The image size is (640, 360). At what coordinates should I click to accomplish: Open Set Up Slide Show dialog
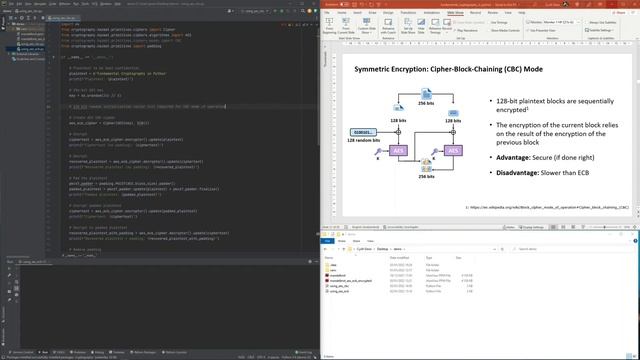(x=408, y=25)
